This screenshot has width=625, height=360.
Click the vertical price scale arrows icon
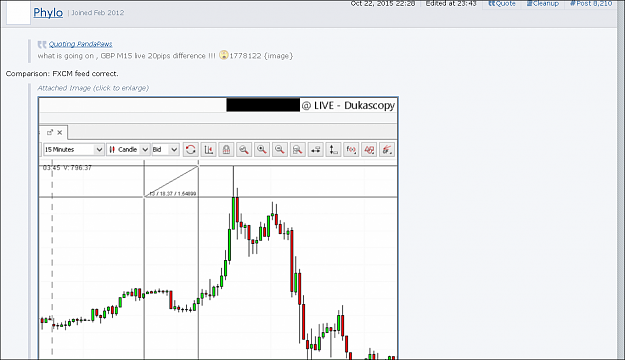pyautogui.click(x=333, y=150)
